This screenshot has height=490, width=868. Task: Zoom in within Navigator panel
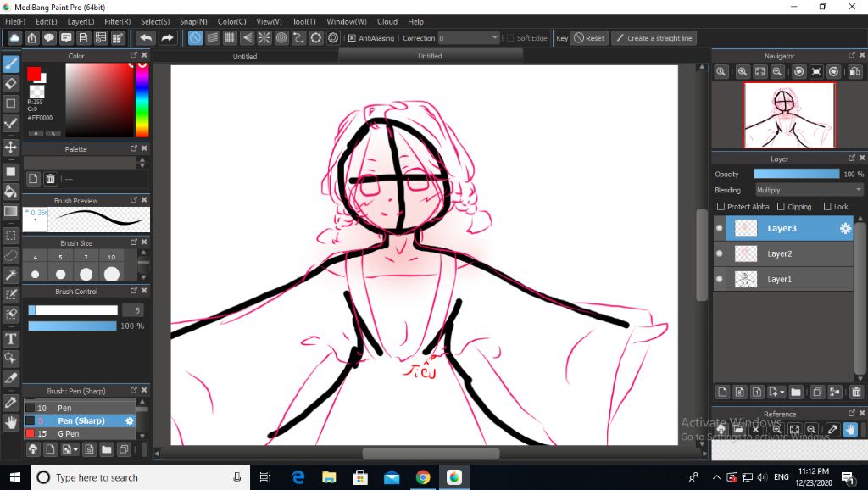point(743,71)
